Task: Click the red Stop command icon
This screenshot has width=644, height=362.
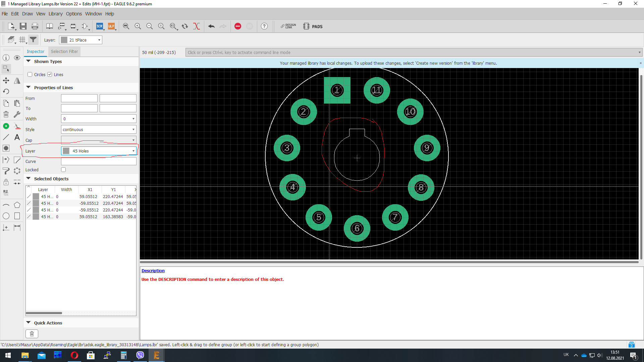Action: pos(238,26)
